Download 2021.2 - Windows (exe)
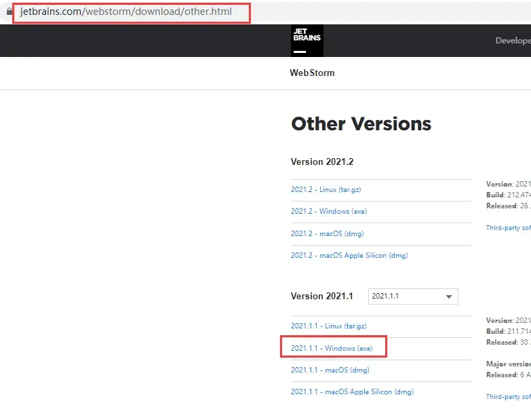This screenshot has width=531, height=420. 329,211
